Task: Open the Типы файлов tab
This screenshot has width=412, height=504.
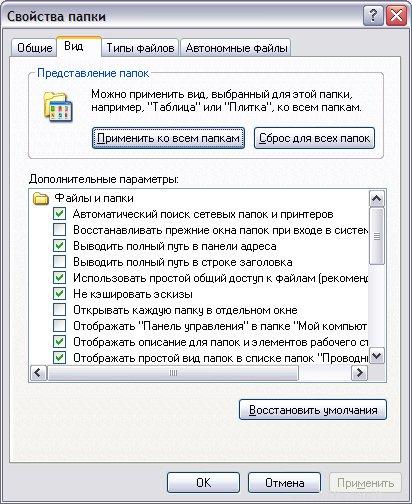Action: pos(140,48)
